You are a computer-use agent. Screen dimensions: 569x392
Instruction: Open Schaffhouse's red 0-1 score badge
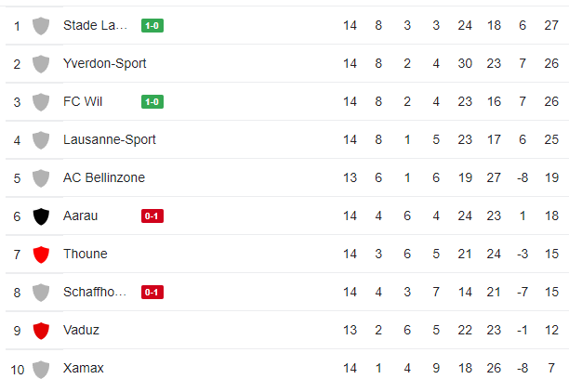click(x=152, y=293)
